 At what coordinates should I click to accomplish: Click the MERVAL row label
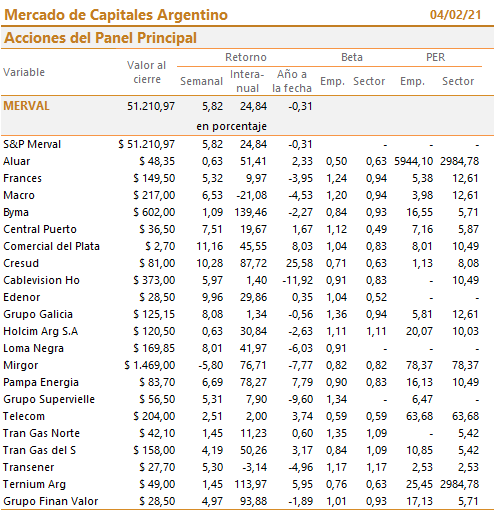coord(26,106)
